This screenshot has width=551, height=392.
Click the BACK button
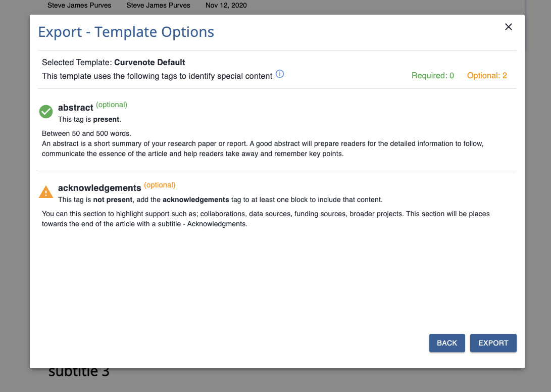447,343
